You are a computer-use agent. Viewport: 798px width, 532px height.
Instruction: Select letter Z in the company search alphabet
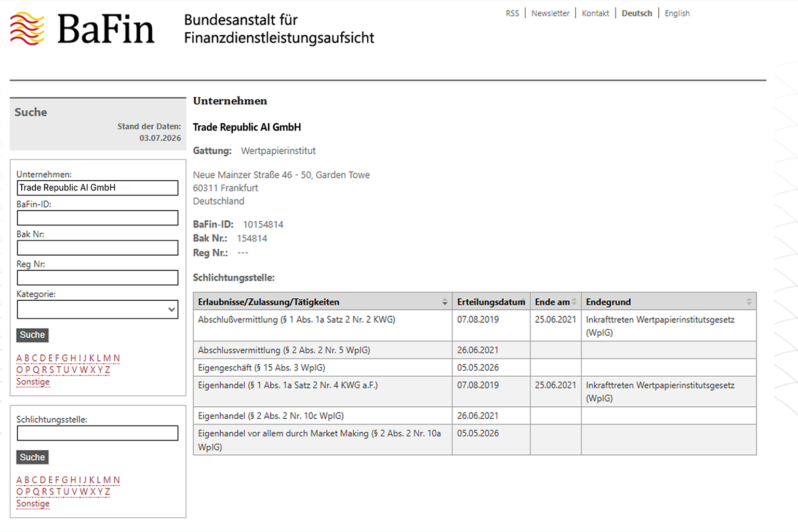[108, 370]
